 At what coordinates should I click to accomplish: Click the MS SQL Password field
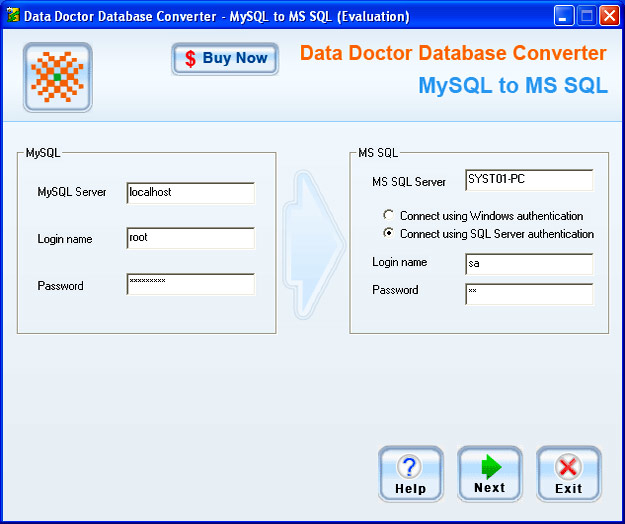(x=529, y=294)
